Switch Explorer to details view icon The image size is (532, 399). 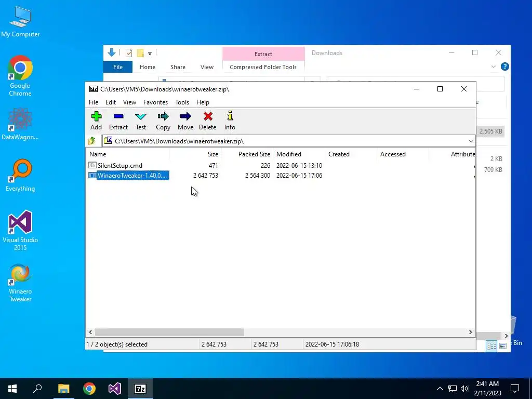[x=491, y=345]
